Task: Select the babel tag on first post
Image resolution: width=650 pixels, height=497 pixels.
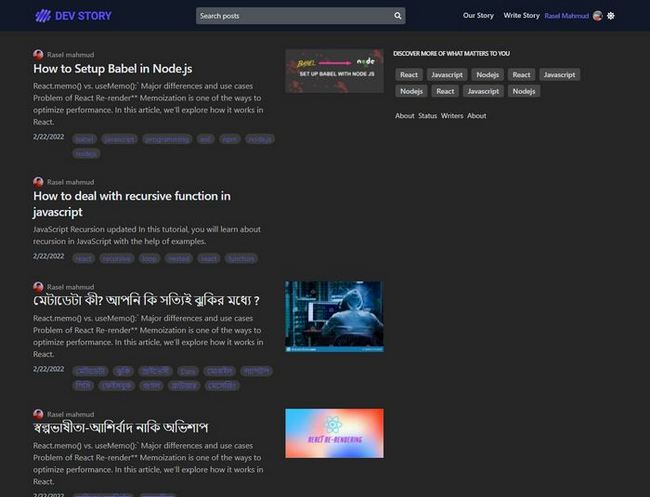Action: click(x=85, y=139)
